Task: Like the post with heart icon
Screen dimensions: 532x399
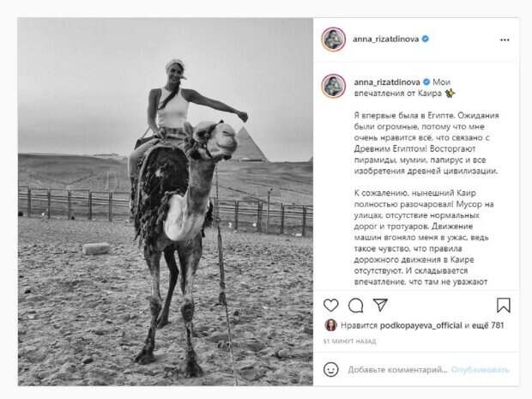Action: coord(331,305)
